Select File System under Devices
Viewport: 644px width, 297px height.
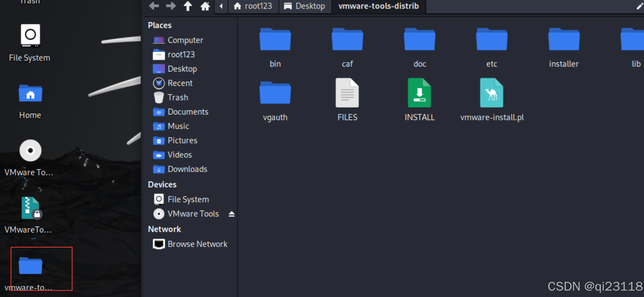[188, 199]
